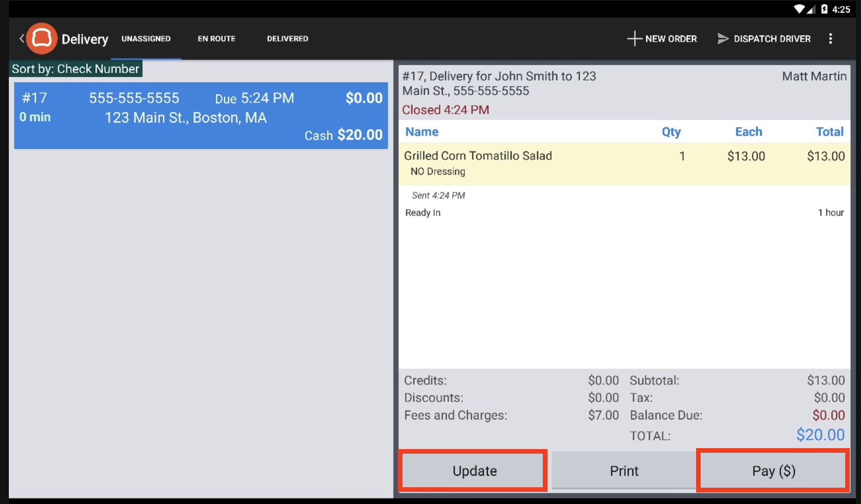Click the Toast logo in the top bar
Screen dimensions: 861x504
coord(42,39)
